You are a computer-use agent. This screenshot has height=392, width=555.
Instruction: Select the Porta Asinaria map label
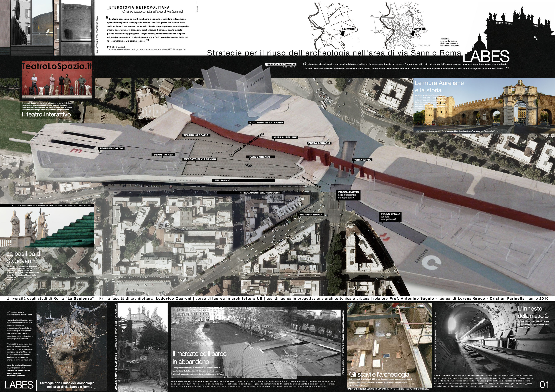click(x=319, y=143)
